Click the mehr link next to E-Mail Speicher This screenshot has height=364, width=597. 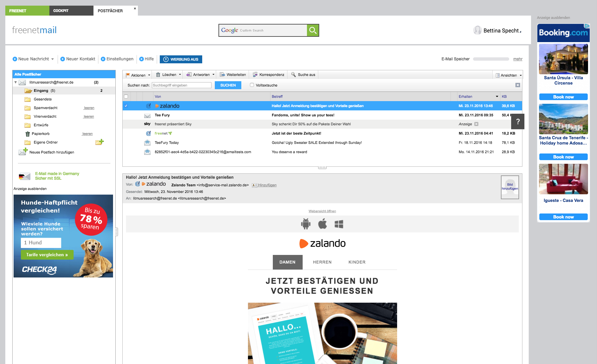click(x=518, y=59)
